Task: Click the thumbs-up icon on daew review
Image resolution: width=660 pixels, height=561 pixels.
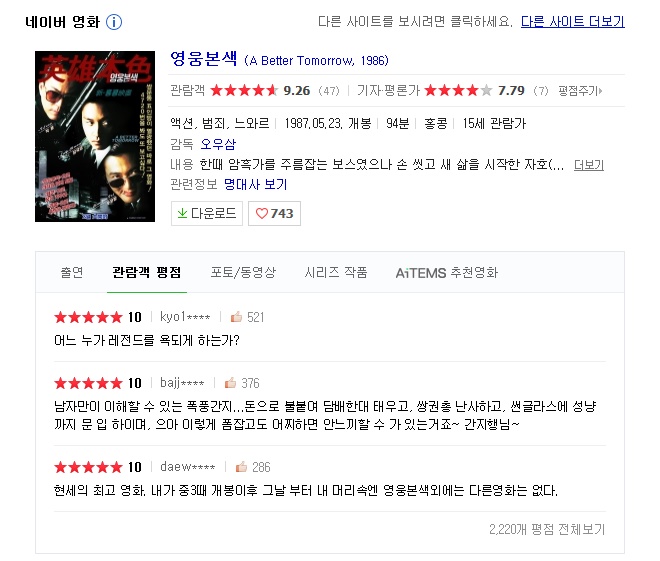Action: 241,467
